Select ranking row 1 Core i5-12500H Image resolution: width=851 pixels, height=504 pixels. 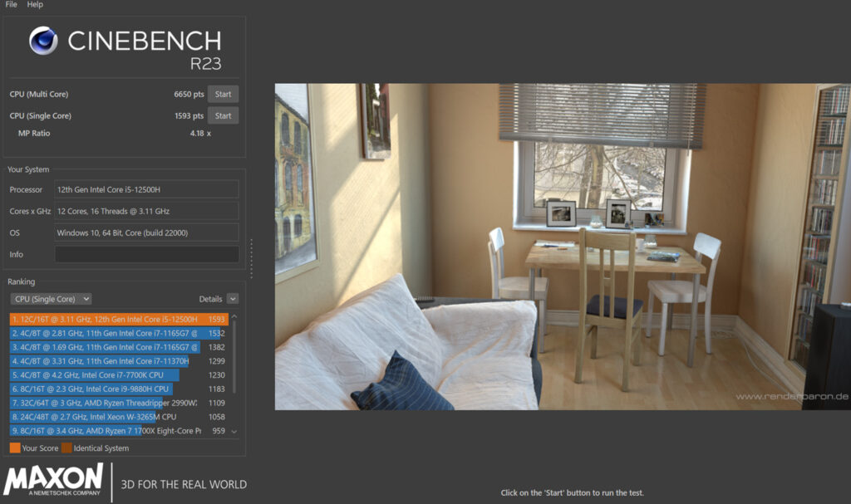point(119,320)
